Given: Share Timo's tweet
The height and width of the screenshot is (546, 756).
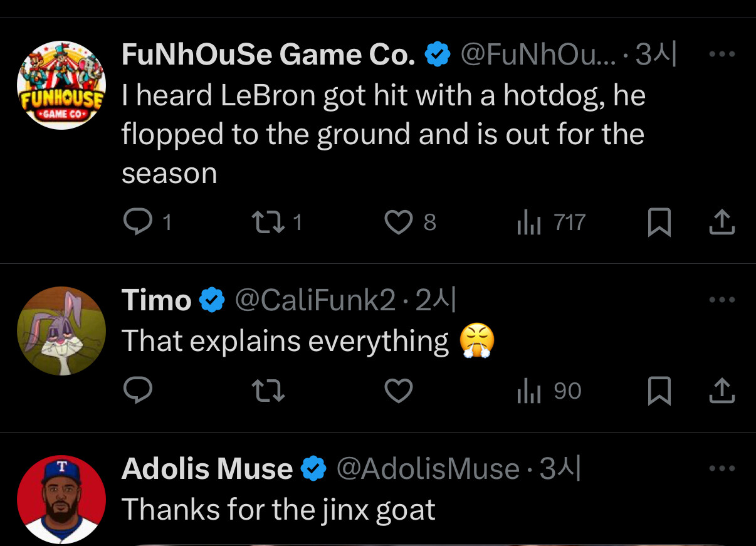Looking at the screenshot, I should (722, 391).
